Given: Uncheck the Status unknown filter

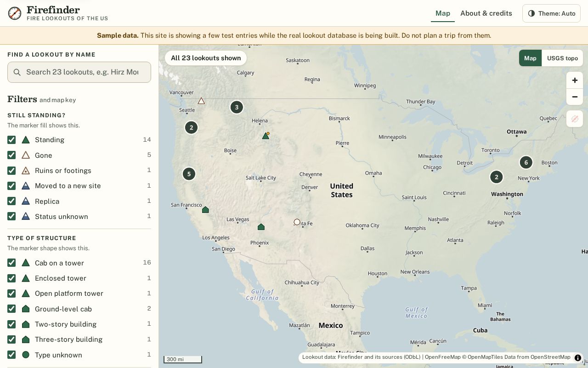Looking at the screenshot, I should tap(11, 216).
